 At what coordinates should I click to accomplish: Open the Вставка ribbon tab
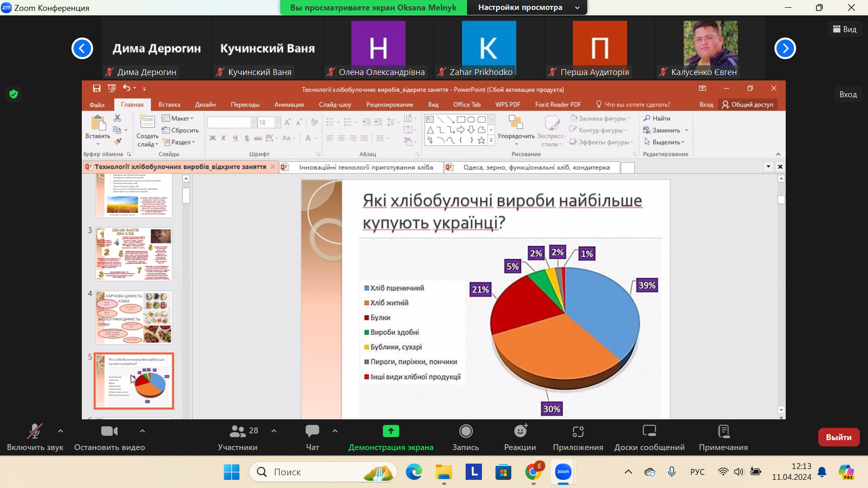pos(169,104)
